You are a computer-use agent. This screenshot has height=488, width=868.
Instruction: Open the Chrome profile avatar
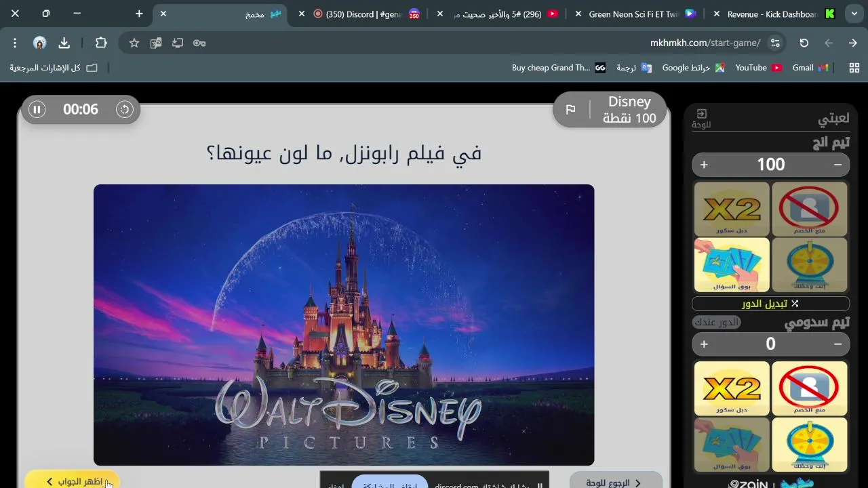(x=39, y=43)
